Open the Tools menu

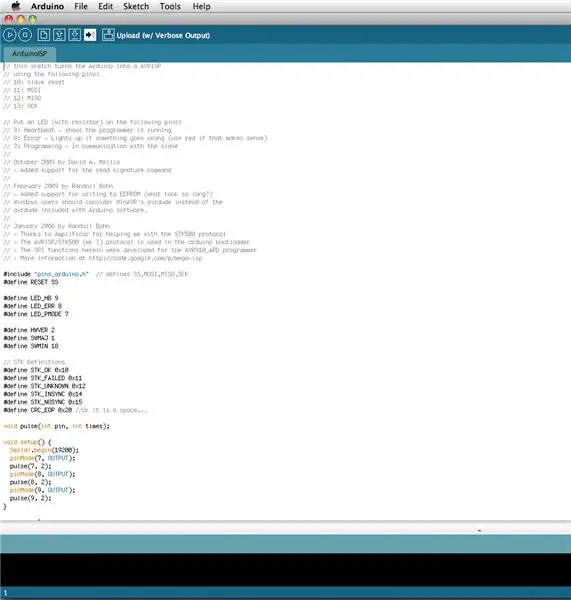[170, 7]
